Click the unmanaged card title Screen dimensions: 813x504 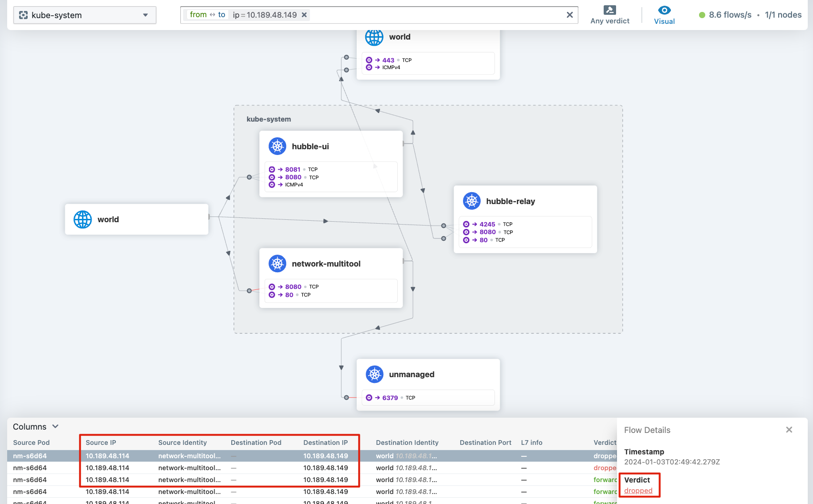pyautogui.click(x=412, y=374)
